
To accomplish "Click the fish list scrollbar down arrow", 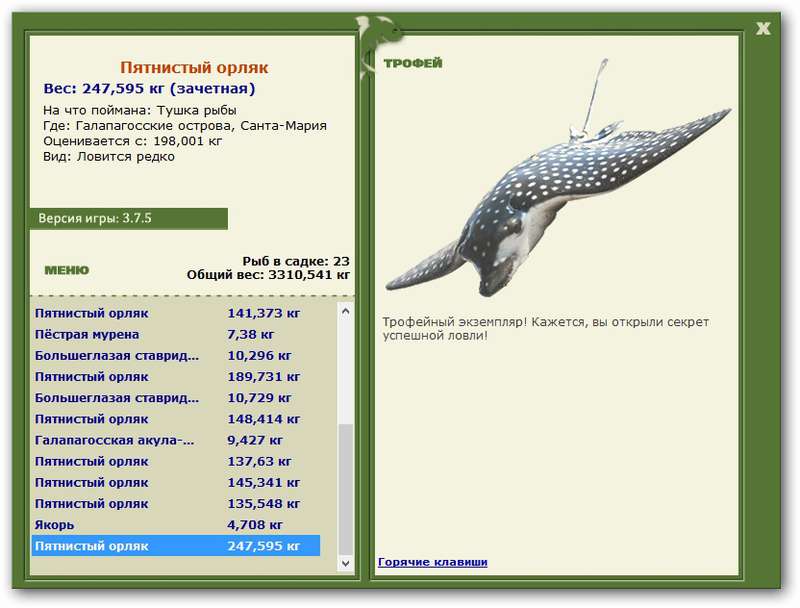I will click(x=345, y=563).
